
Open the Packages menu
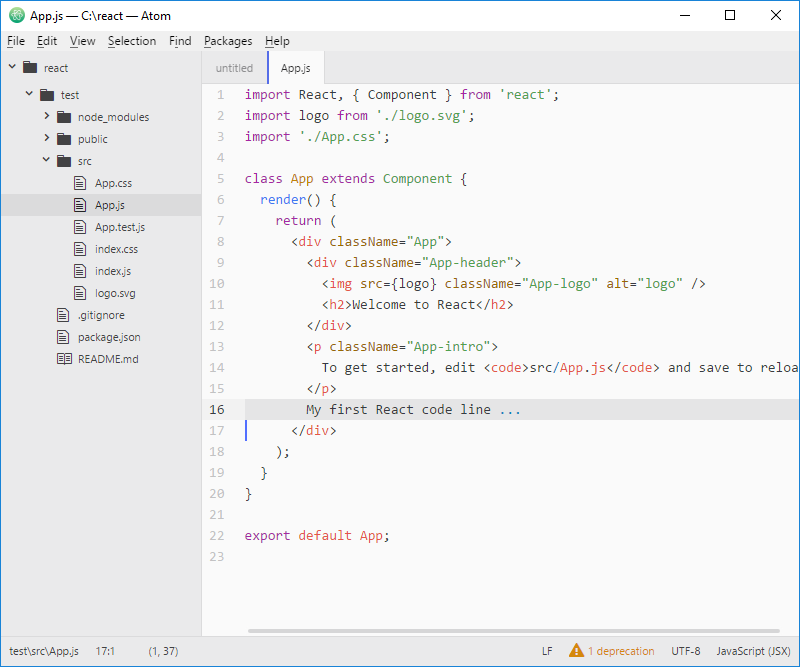[x=228, y=41]
